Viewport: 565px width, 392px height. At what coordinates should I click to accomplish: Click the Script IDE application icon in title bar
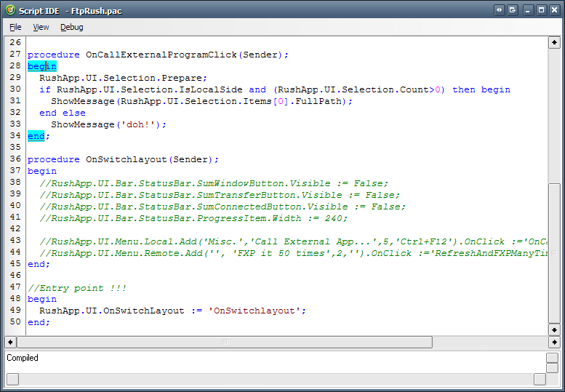[x=11, y=10]
